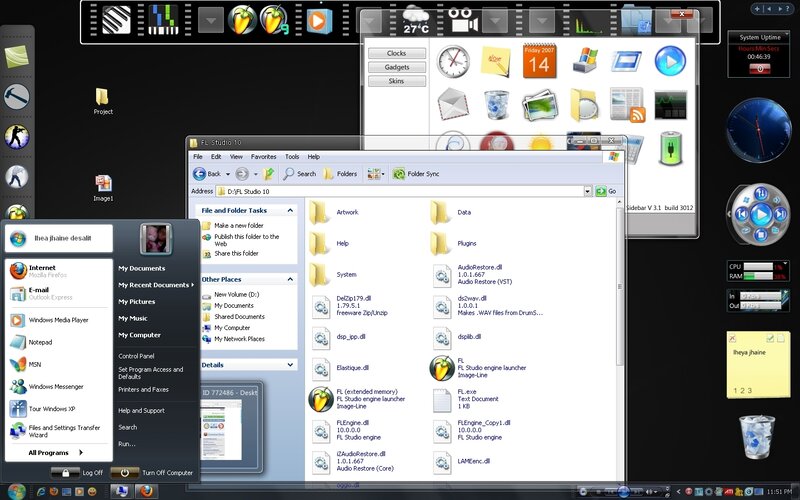The image size is (800, 500).
Task: Expand the Address bar dropdown arrow
Action: click(588, 191)
